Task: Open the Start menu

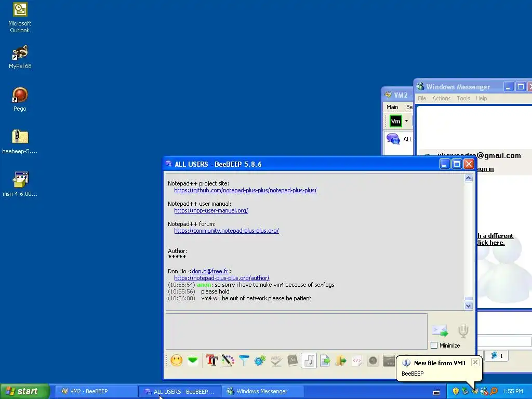Action: [24, 391]
